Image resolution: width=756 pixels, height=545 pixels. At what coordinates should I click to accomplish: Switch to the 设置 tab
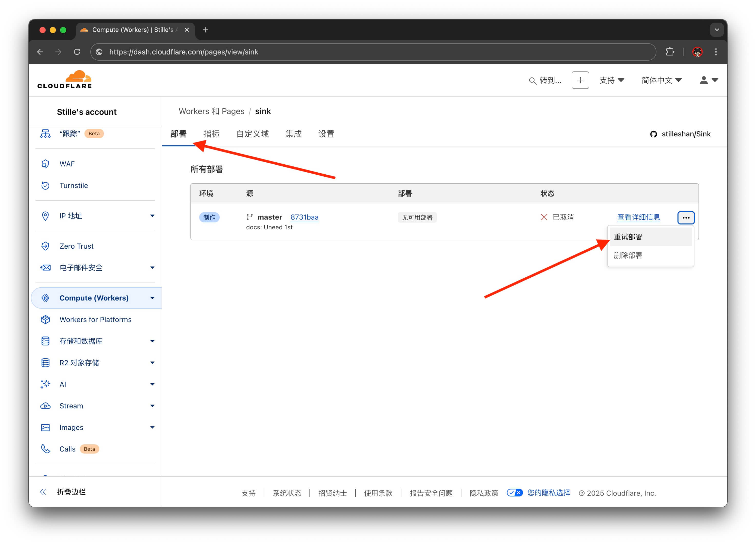click(326, 134)
